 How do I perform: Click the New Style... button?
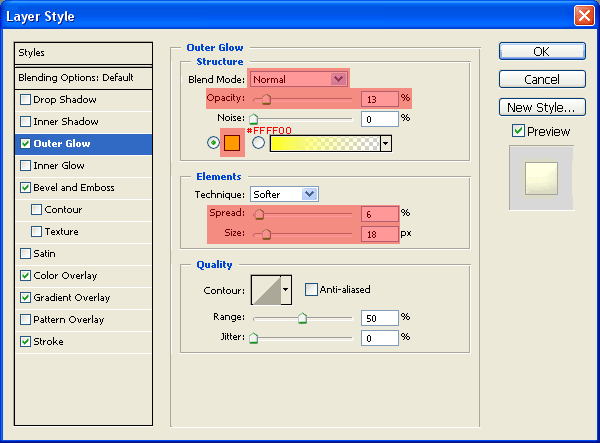[x=542, y=107]
